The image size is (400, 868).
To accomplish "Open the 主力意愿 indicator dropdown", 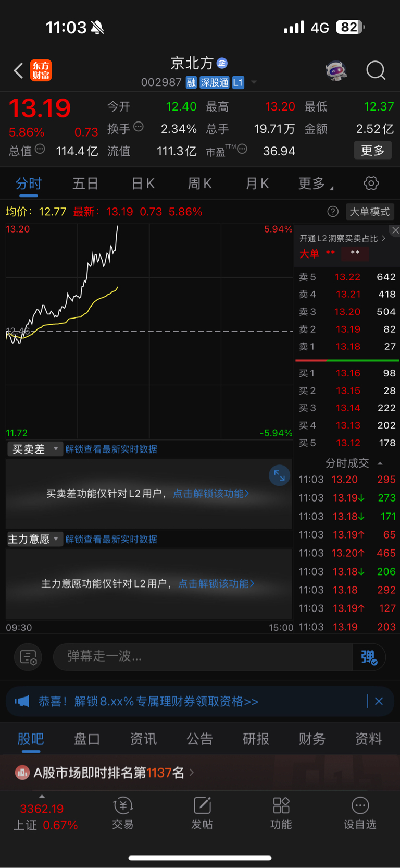I will (35, 539).
